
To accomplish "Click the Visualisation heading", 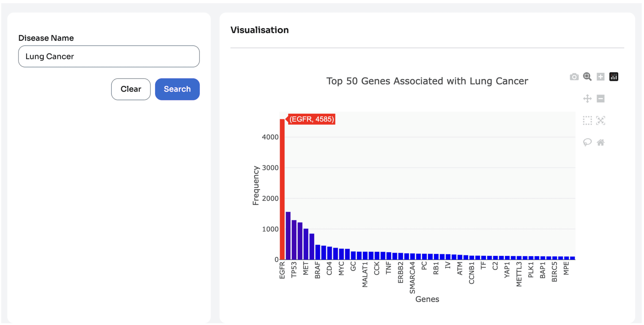I will (259, 30).
